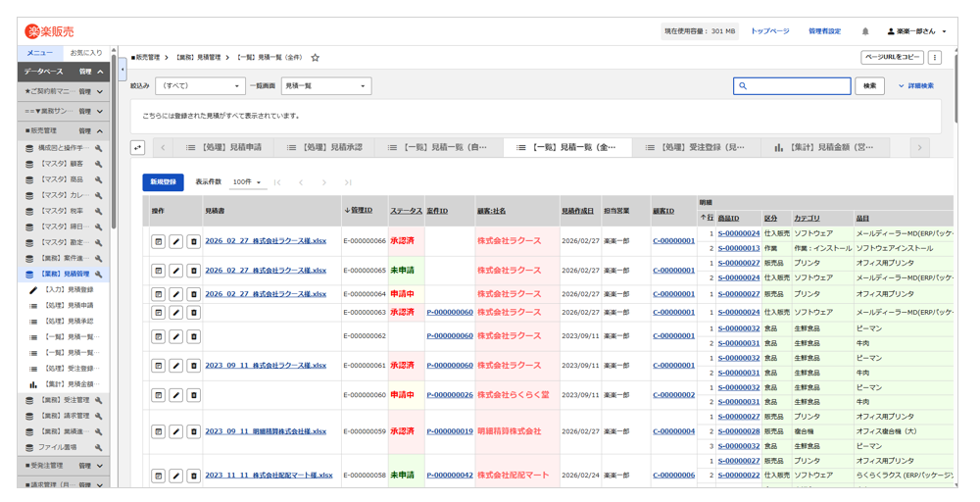Open the トップページ link

(x=769, y=31)
